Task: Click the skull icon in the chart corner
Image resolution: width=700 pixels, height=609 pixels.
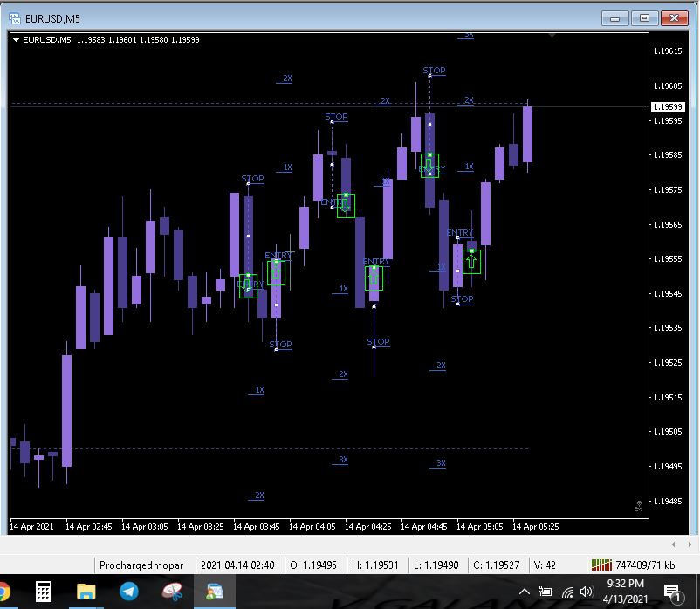Action: [x=639, y=506]
